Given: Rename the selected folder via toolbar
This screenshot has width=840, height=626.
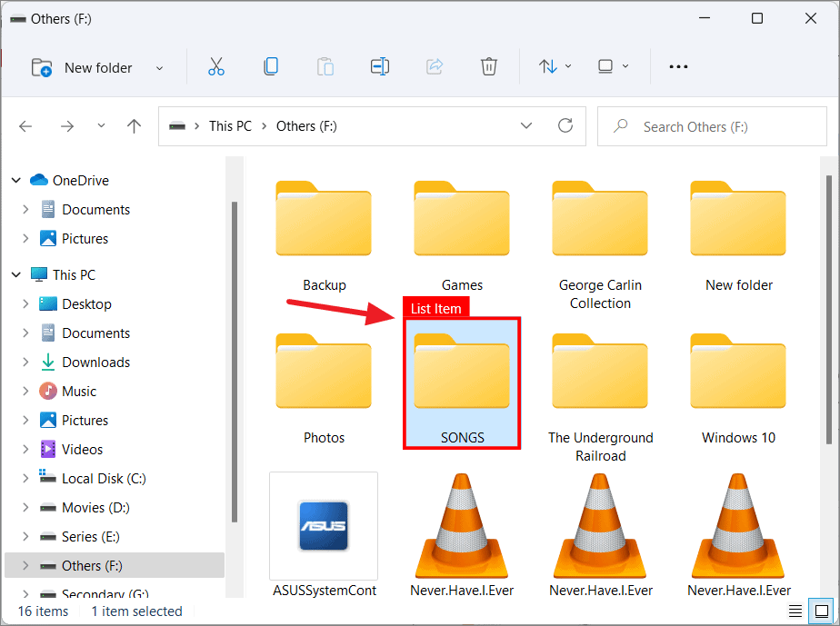Looking at the screenshot, I should [x=380, y=65].
